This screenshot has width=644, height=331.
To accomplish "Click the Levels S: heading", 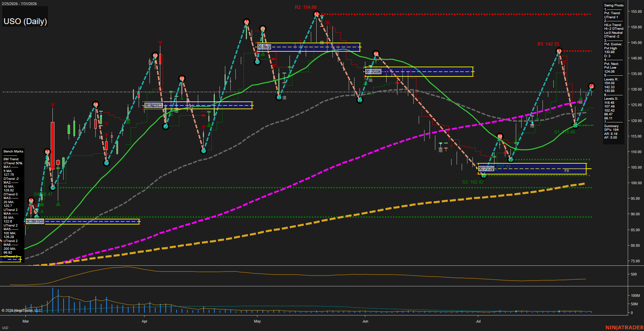I will tap(611, 99).
